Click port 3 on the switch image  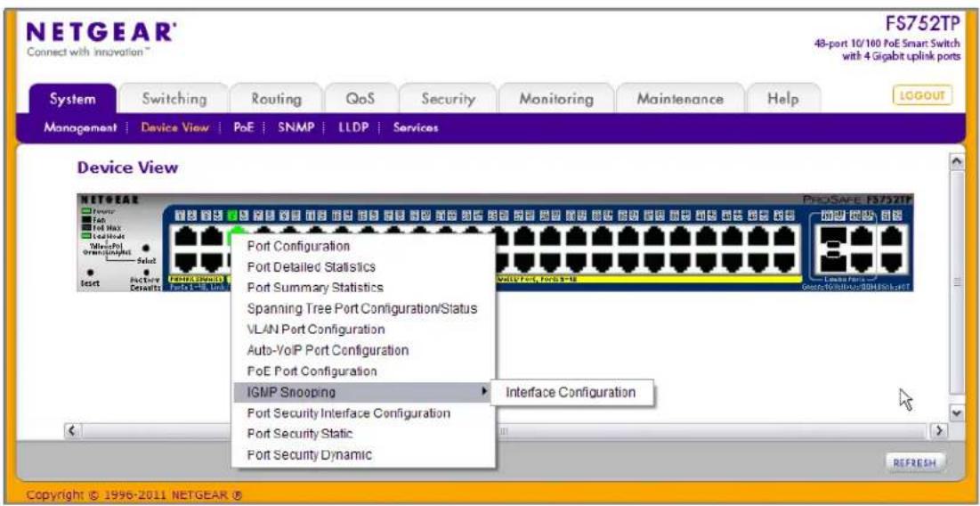(211, 236)
